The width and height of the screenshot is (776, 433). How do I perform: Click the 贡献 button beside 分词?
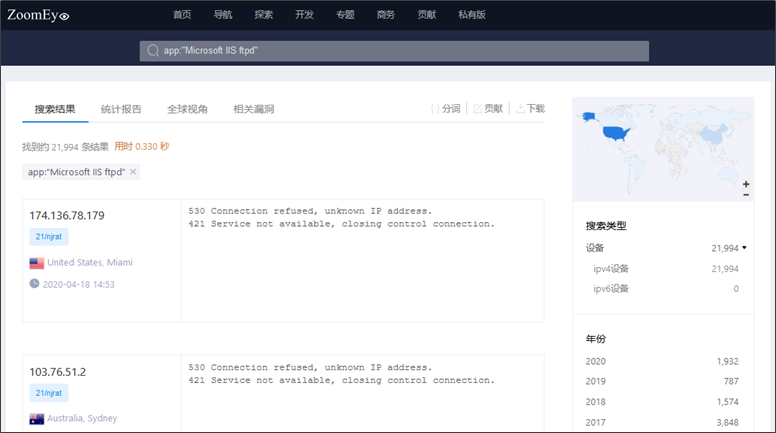tap(488, 108)
